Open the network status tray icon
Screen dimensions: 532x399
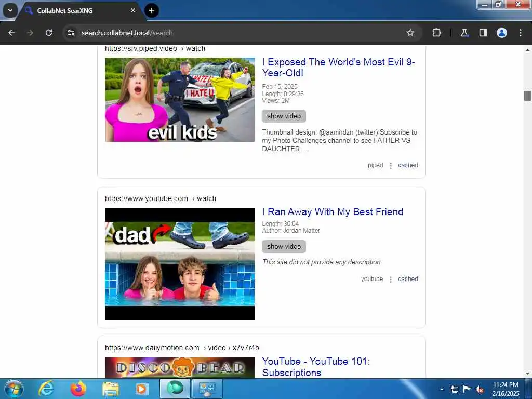(x=454, y=389)
